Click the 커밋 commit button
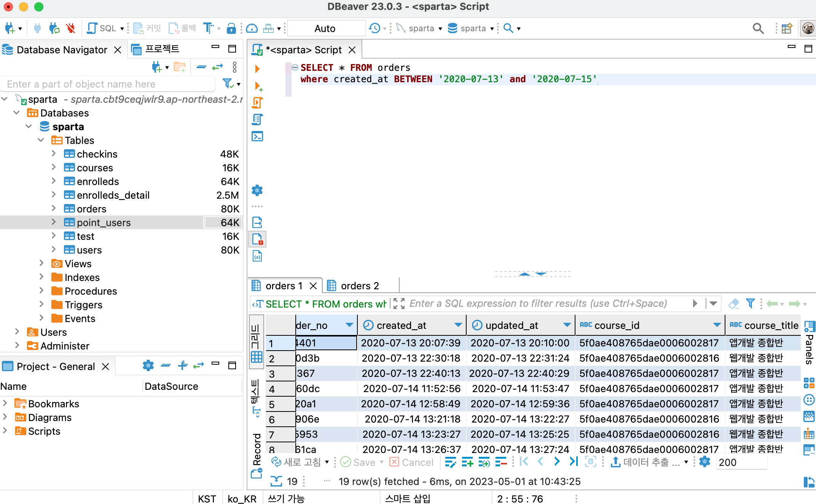This screenshot has width=816, height=504. [x=148, y=28]
